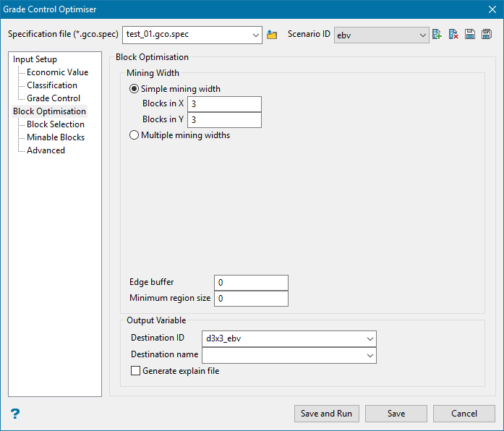Click the browse specification file folder icon
Image resolution: width=504 pixels, height=431 pixels.
272,35
